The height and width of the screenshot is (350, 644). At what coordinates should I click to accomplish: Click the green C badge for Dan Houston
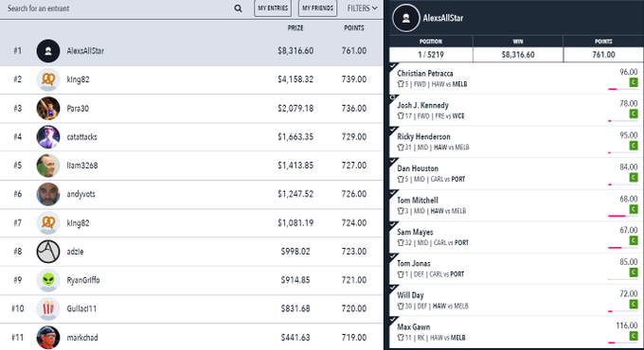pos(634,177)
